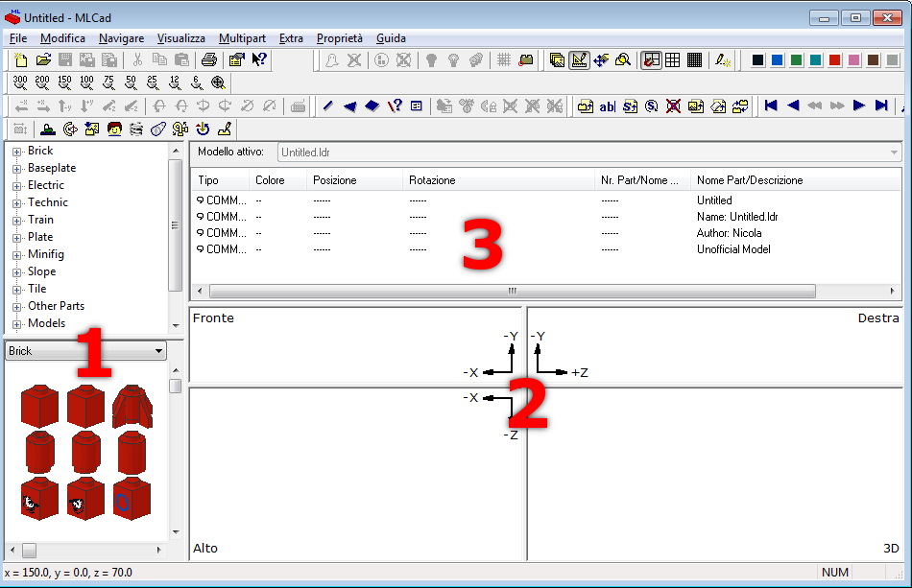Open the Multipart menu
Viewport: 912px width, 588px height.
click(x=242, y=38)
